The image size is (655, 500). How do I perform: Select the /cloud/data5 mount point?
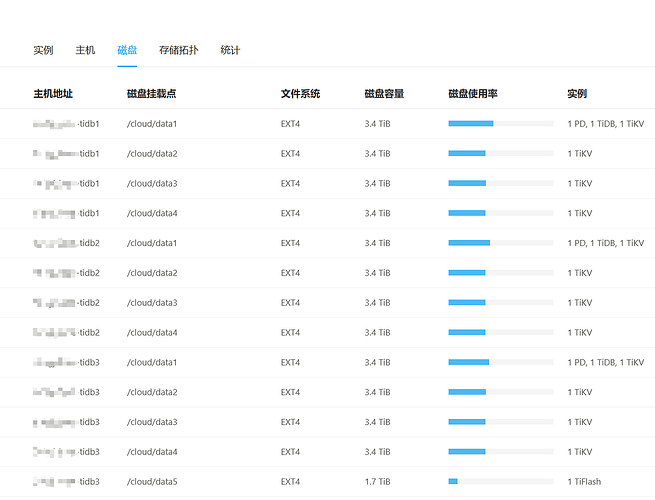[x=152, y=482]
